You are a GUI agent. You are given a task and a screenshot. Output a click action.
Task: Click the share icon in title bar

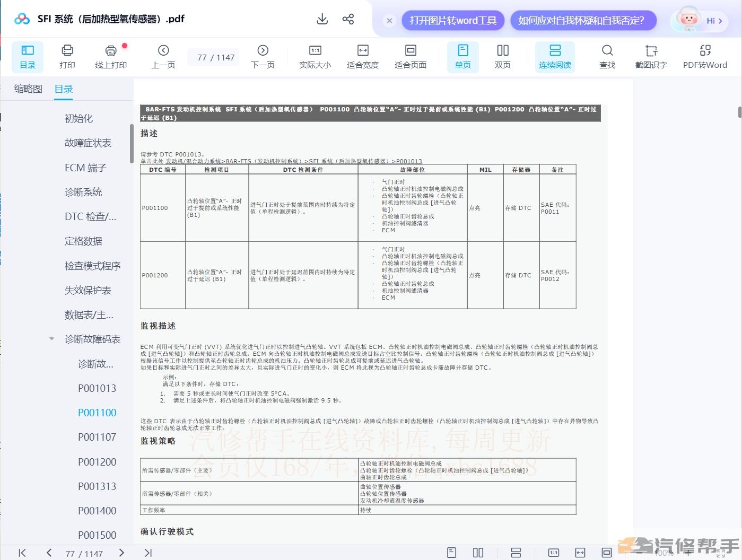click(x=348, y=19)
